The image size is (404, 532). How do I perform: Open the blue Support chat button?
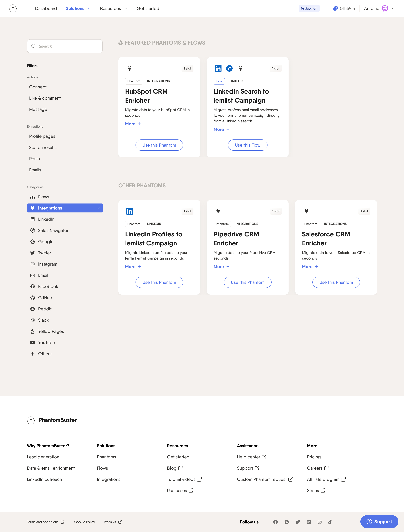379,521
